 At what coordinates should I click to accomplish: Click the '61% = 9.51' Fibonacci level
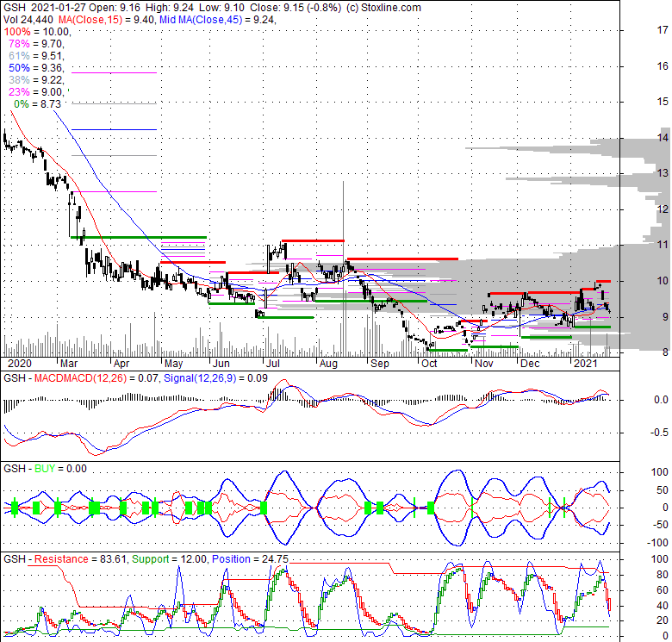click(36, 56)
